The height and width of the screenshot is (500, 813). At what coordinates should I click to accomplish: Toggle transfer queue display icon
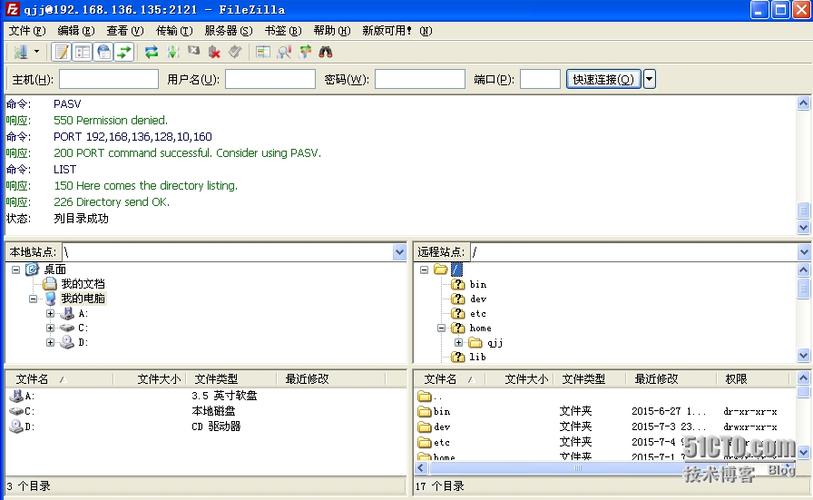124,52
